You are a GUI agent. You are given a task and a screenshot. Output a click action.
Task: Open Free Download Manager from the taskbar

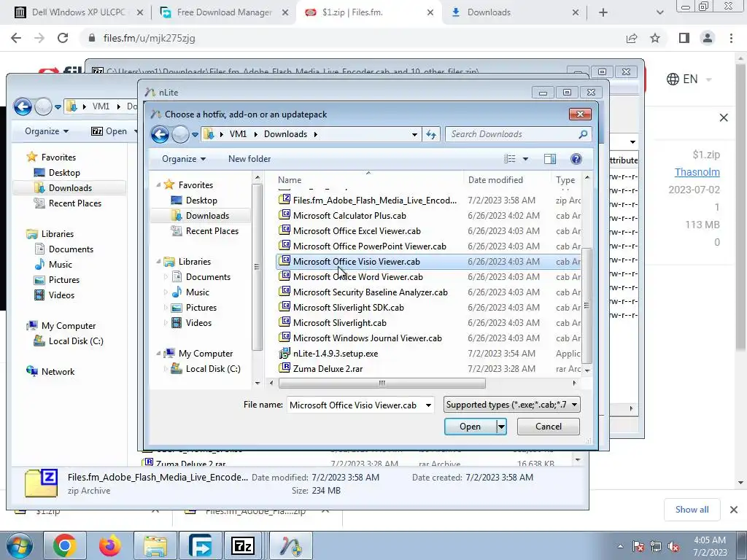pos(201,545)
